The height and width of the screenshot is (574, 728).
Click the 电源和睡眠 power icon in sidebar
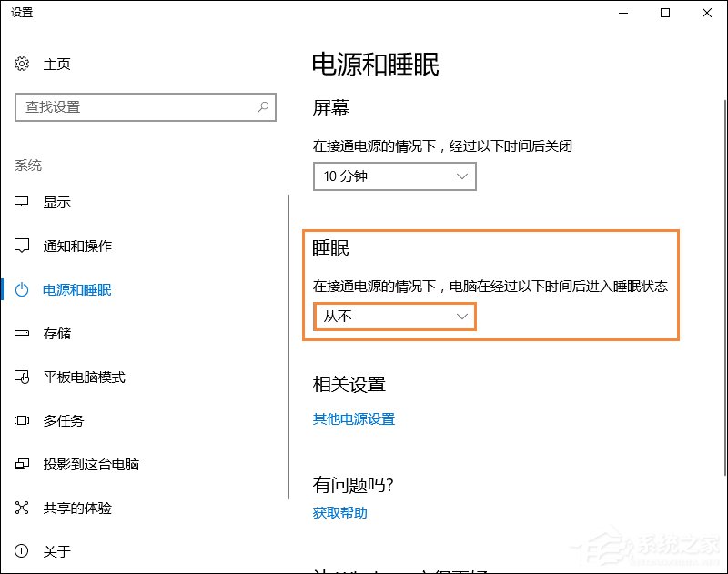[20, 289]
